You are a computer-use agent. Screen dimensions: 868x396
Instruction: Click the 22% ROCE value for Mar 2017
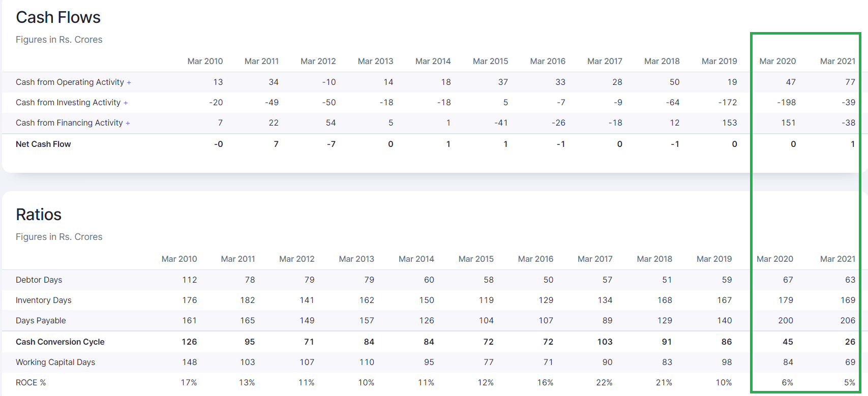(604, 383)
